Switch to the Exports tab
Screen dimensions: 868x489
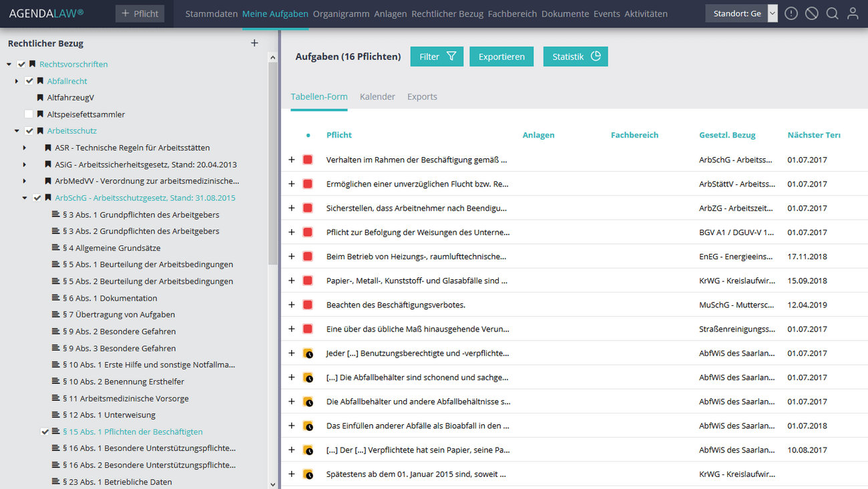(422, 96)
